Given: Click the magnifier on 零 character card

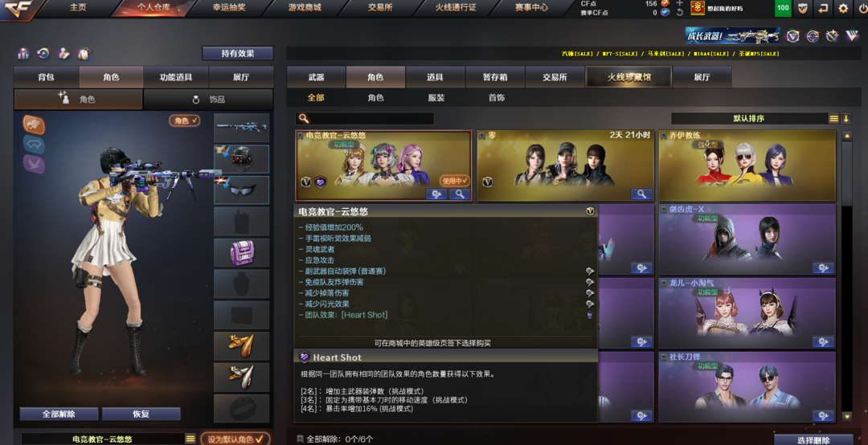Looking at the screenshot, I should pyautogui.click(x=641, y=194).
